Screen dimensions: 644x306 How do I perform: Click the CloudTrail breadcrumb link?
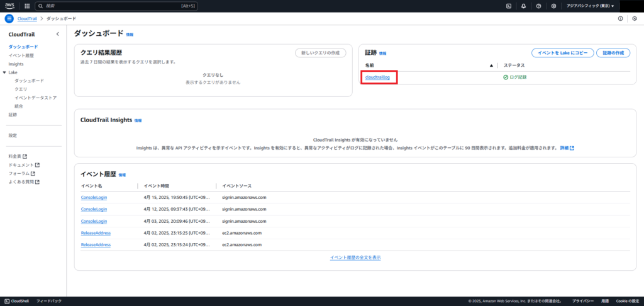[27, 19]
